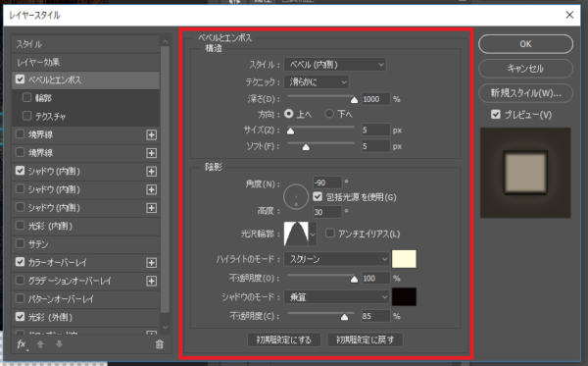Open the black shadow color swatch
This screenshot has width=588, height=366.
coord(404,297)
